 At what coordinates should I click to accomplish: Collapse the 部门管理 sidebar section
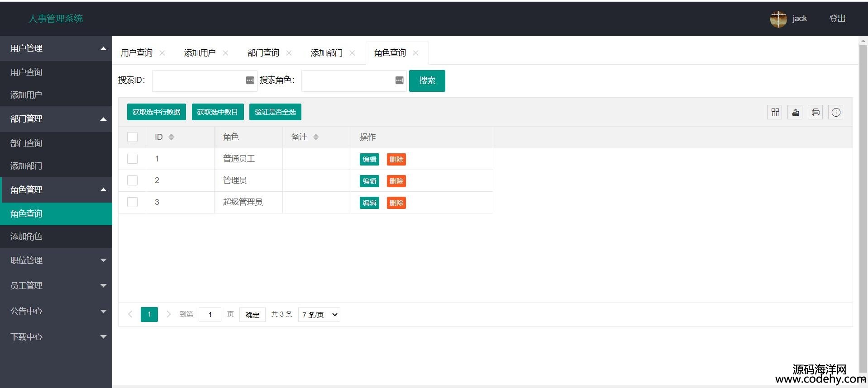click(56, 119)
